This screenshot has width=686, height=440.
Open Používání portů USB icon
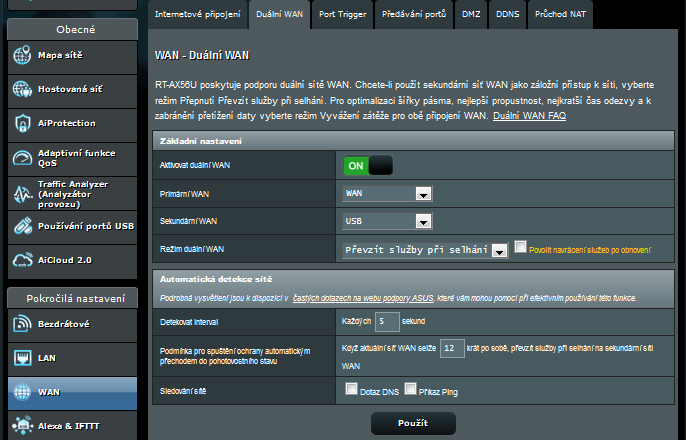[x=22, y=226]
